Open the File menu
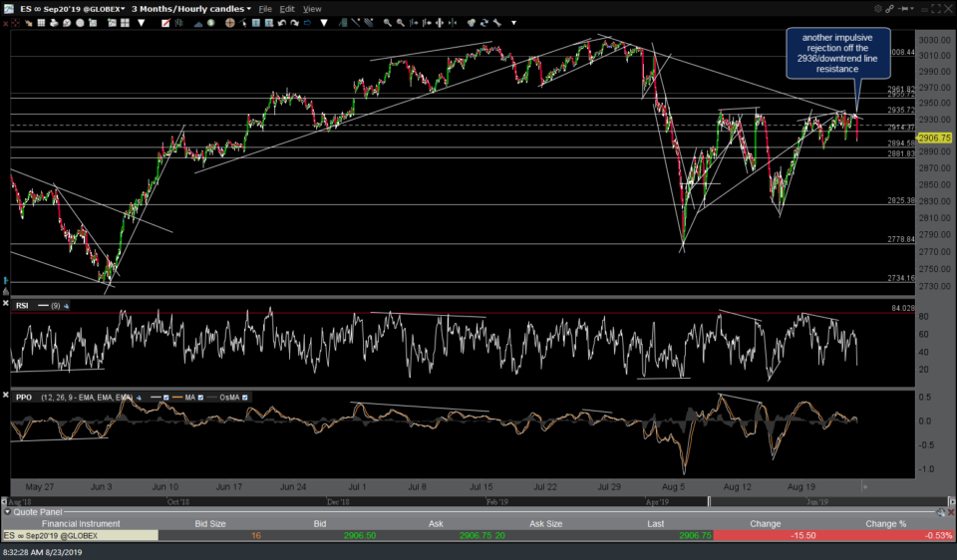 (x=265, y=9)
